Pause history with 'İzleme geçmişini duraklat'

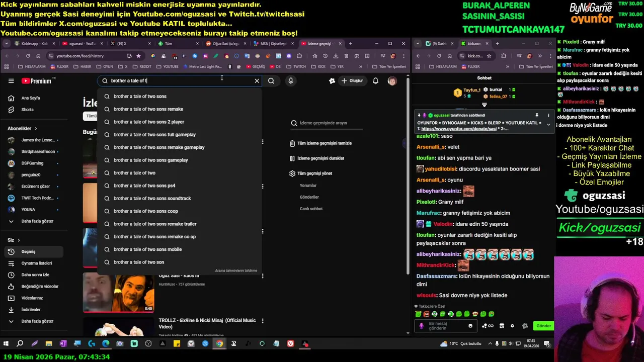pos(317,158)
